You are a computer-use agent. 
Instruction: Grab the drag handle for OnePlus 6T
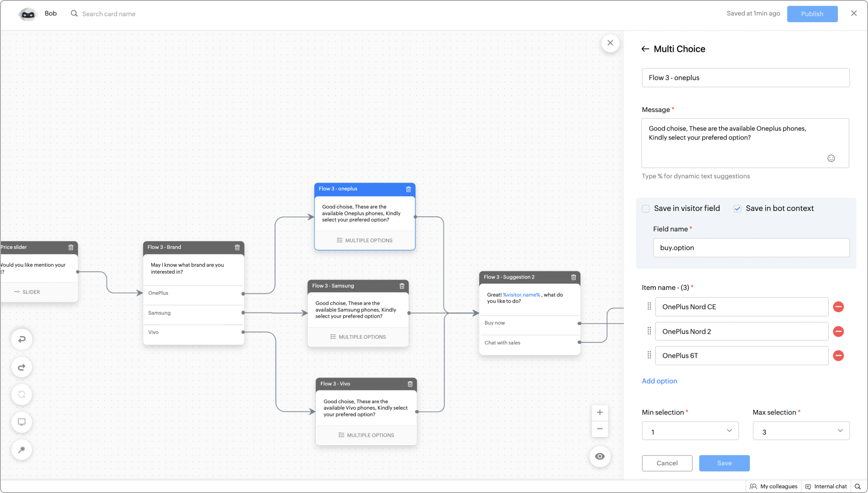point(649,355)
